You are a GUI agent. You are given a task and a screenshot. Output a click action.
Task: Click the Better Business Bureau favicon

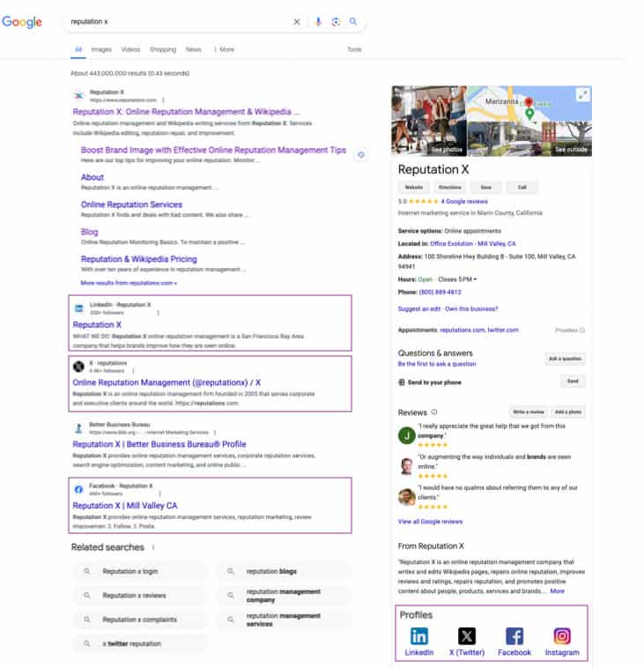(x=78, y=428)
